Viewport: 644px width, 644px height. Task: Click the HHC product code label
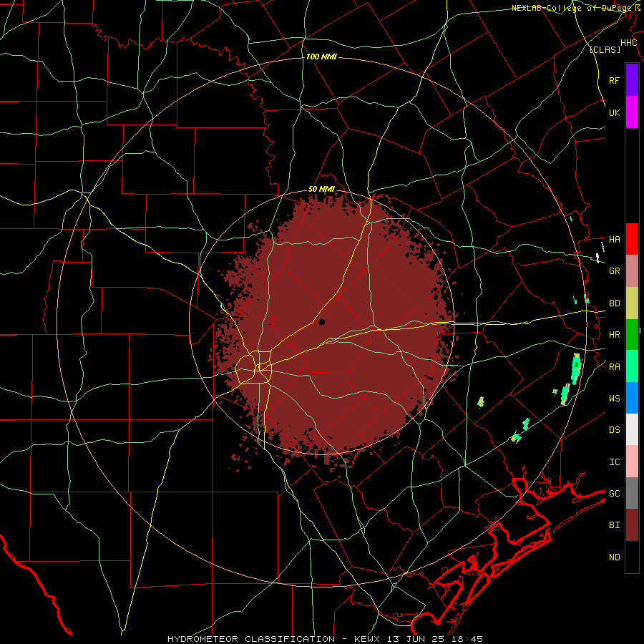click(628, 43)
